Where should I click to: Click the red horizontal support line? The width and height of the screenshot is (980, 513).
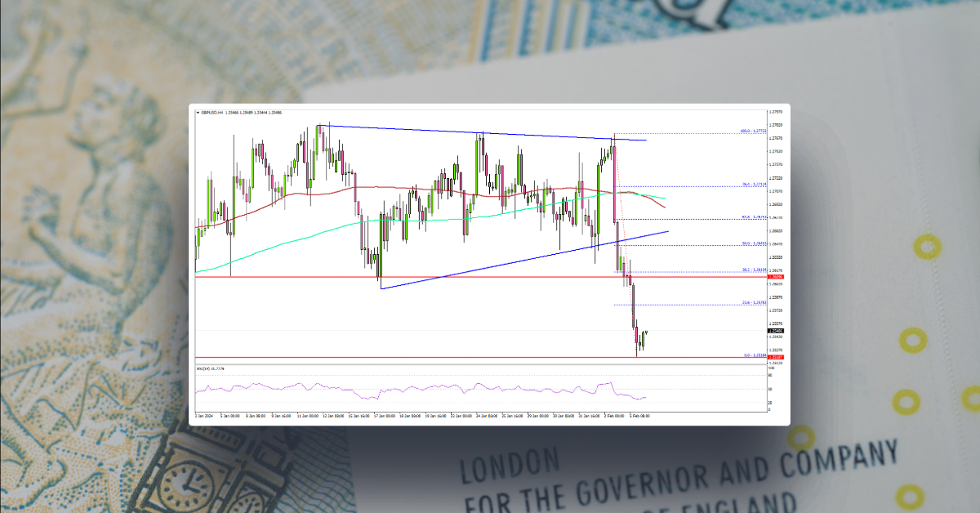point(327,276)
